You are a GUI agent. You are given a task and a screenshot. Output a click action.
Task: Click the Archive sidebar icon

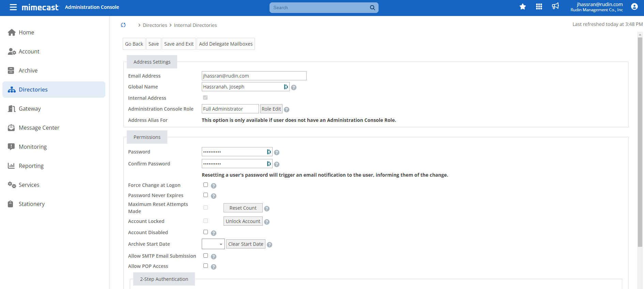tap(11, 70)
